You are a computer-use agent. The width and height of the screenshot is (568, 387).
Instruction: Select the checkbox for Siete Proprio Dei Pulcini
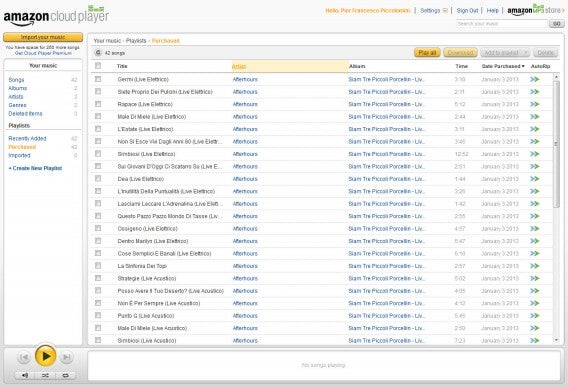(x=98, y=91)
